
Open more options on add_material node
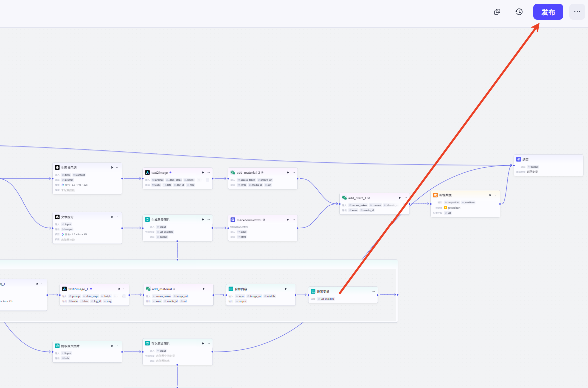click(209, 289)
